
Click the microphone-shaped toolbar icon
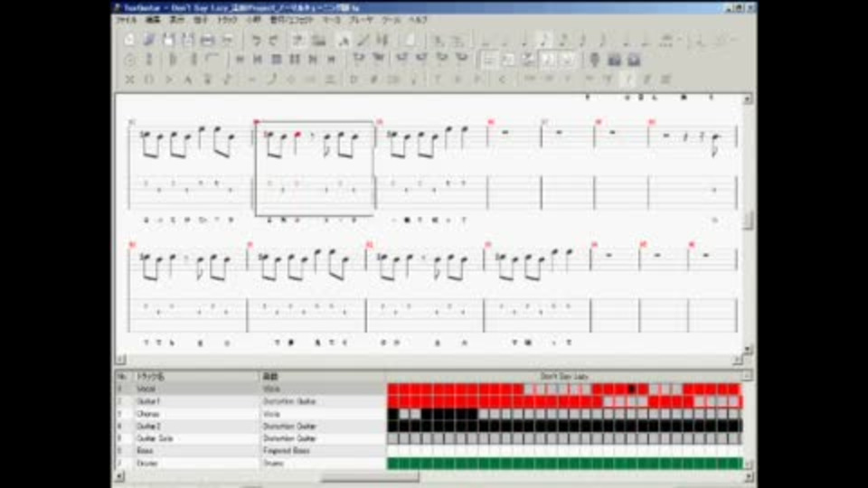595,60
